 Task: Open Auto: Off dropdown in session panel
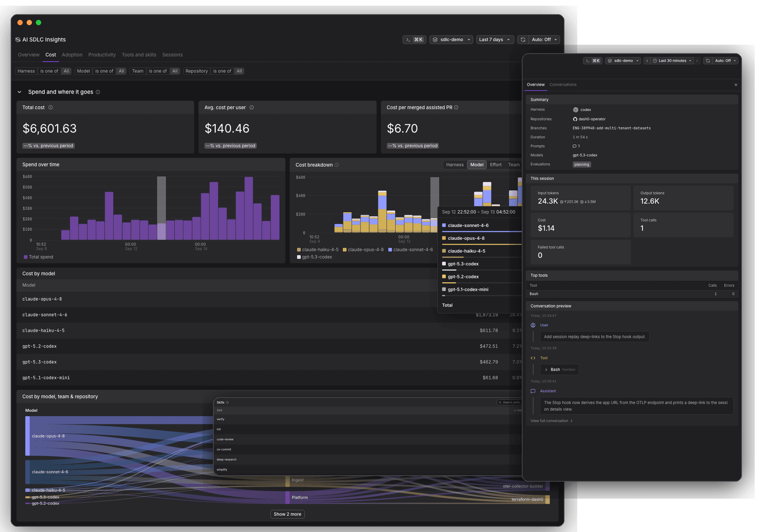pyautogui.click(x=725, y=61)
